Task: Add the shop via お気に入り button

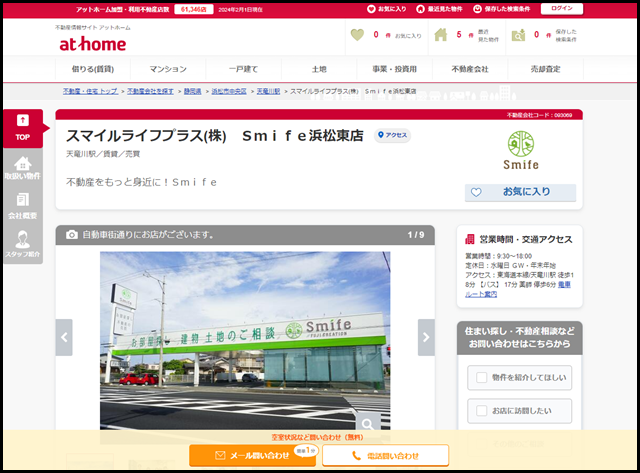Action: [x=520, y=192]
